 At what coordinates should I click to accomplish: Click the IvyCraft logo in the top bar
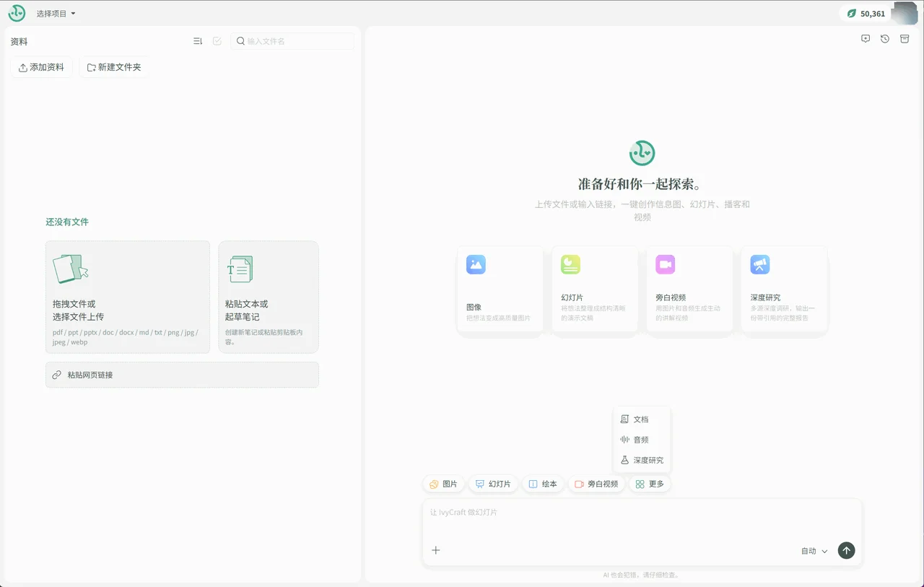click(17, 13)
